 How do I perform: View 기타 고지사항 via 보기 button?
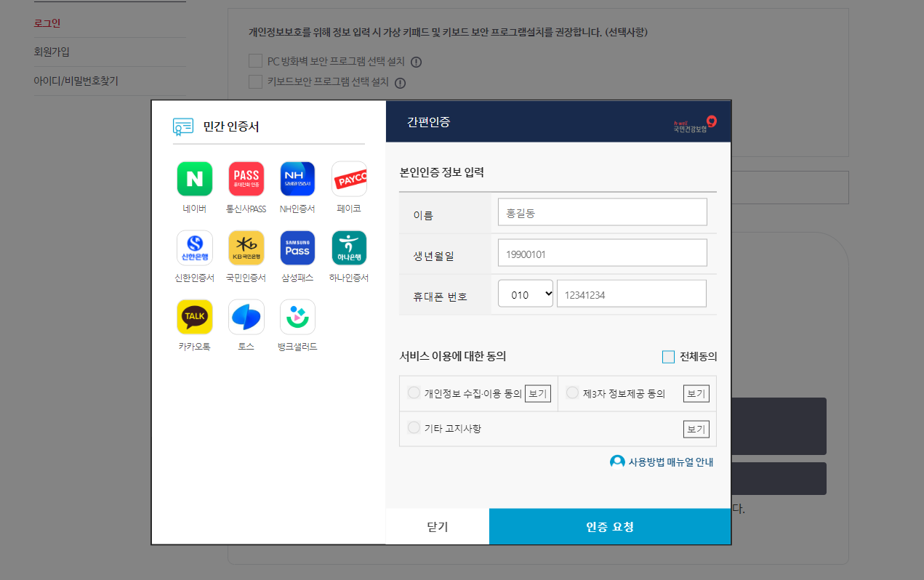click(x=696, y=429)
